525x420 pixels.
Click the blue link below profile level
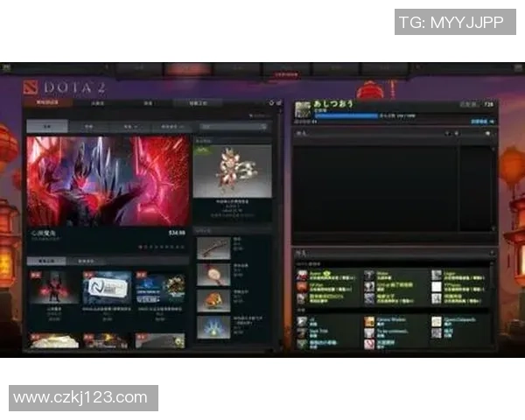tap(481, 122)
